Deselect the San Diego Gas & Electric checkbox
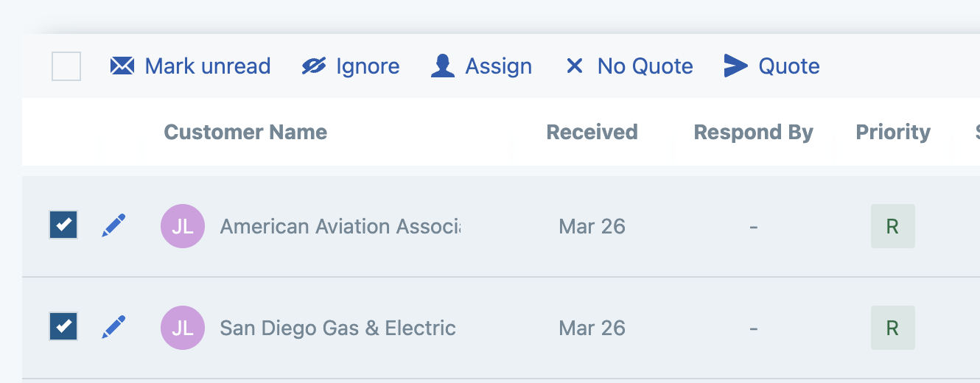Image resolution: width=980 pixels, height=383 pixels. tap(64, 326)
